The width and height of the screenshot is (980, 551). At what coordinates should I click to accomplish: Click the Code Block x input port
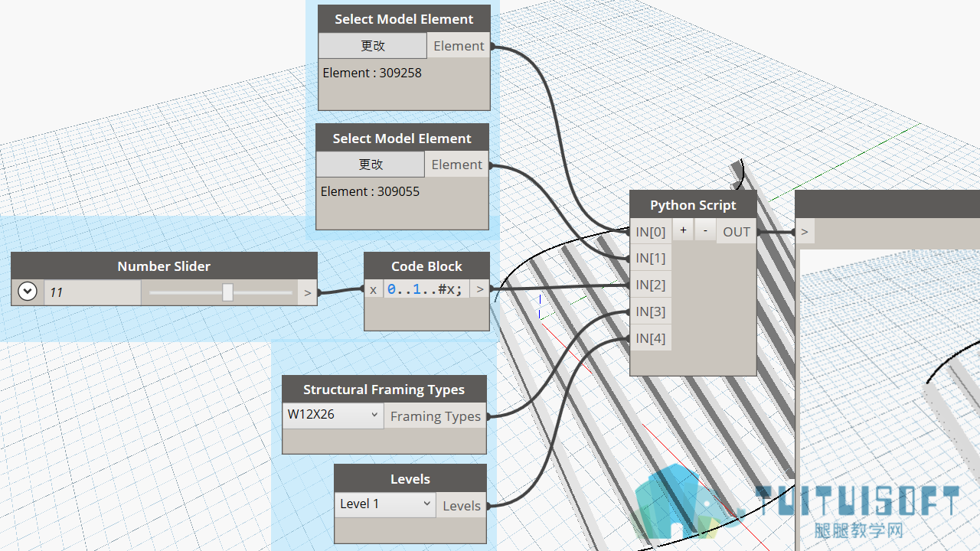(x=373, y=290)
